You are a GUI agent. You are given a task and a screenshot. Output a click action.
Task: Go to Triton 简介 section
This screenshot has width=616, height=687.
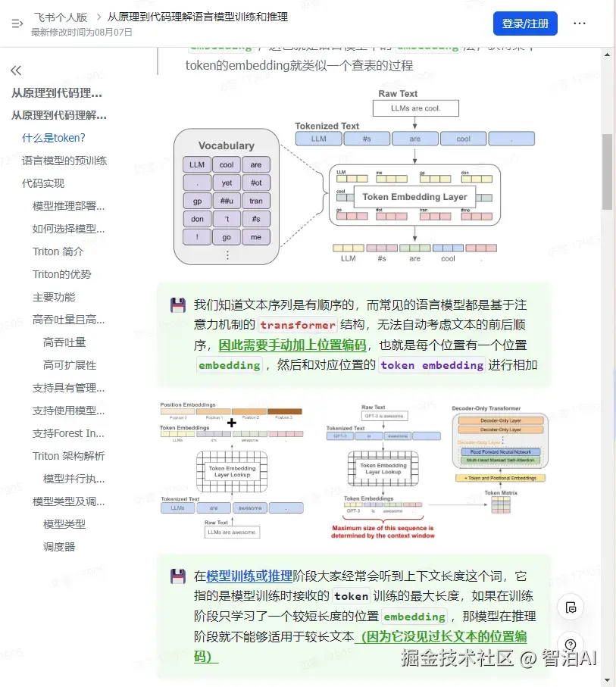[58, 252]
